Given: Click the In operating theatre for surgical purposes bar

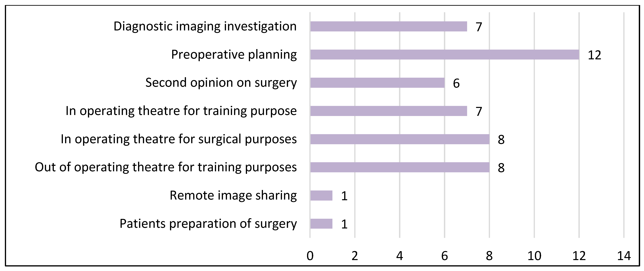Looking at the screenshot, I should (400, 139).
